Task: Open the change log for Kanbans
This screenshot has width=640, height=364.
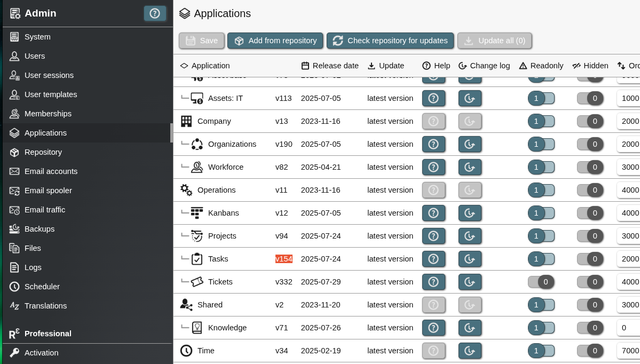Action: (470, 213)
